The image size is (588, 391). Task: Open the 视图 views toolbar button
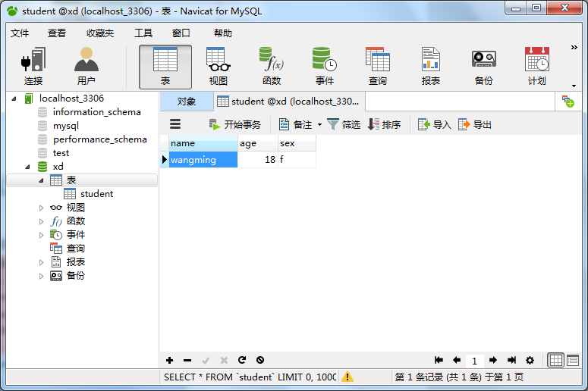(219, 67)
